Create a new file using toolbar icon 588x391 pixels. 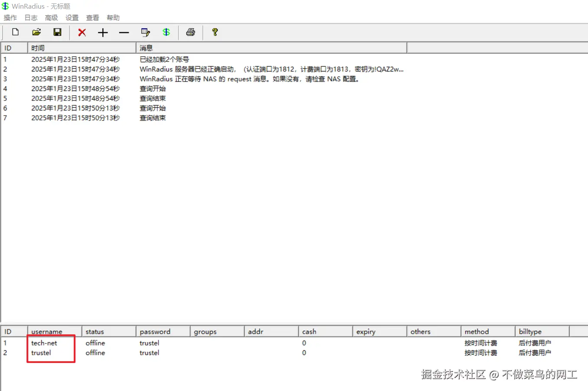pos(15,32)
